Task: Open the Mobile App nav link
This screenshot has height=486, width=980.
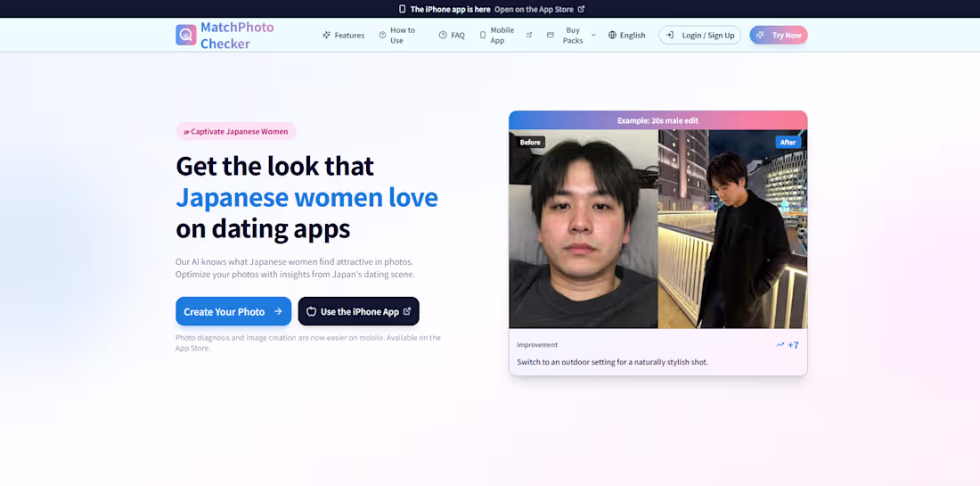Action: click(x=506, y=35)
